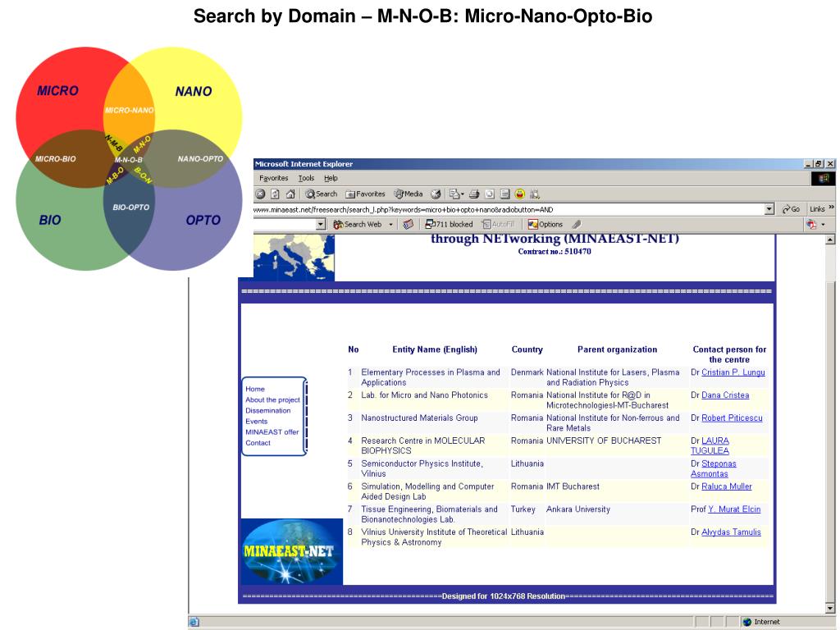Open the Tools menu
The width and height of the screenshot is (840, 630).
(x=307, y=178)
